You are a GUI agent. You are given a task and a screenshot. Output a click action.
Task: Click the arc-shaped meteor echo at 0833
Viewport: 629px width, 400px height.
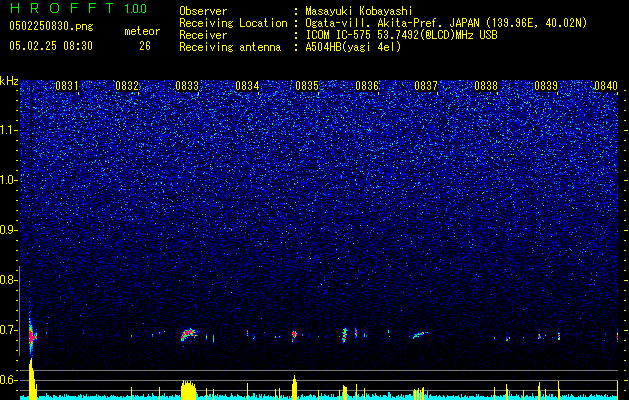tap(188, 334)
